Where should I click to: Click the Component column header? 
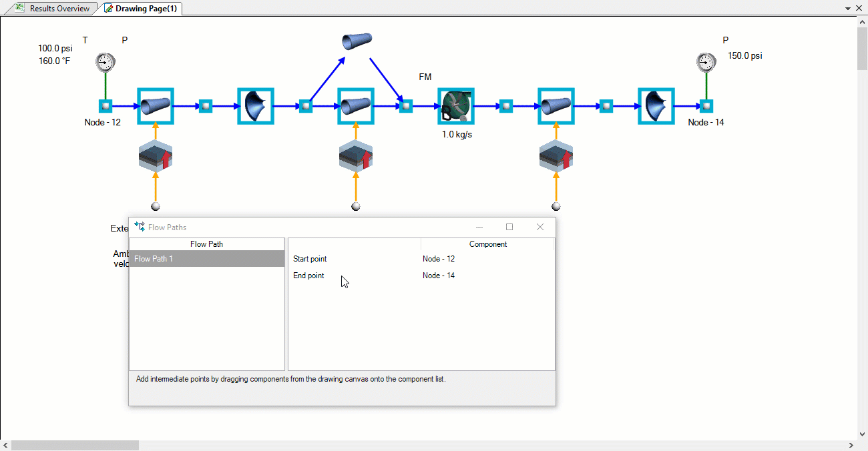click(487, 244)
